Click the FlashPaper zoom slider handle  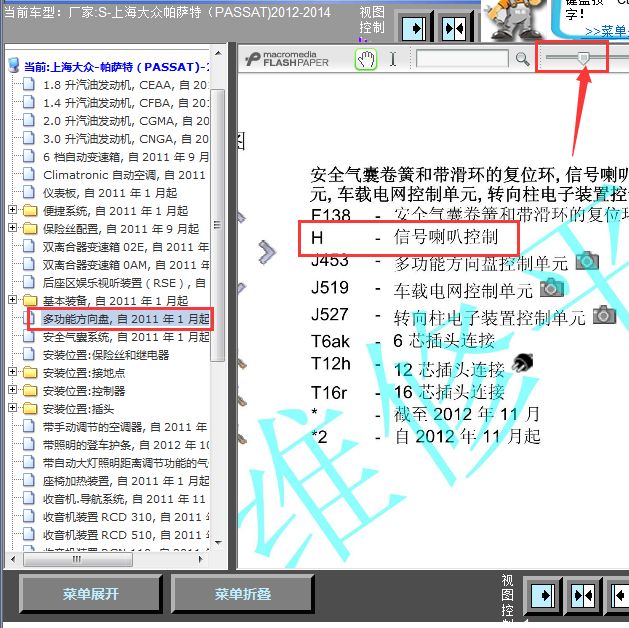tap(583, 59)
